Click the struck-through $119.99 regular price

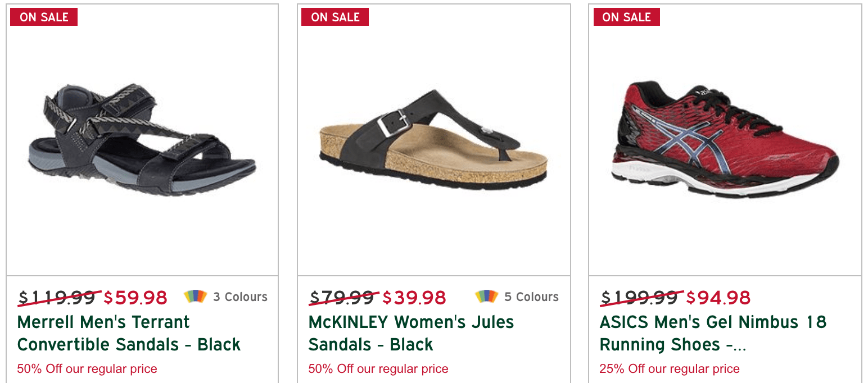tap(57, 298)
